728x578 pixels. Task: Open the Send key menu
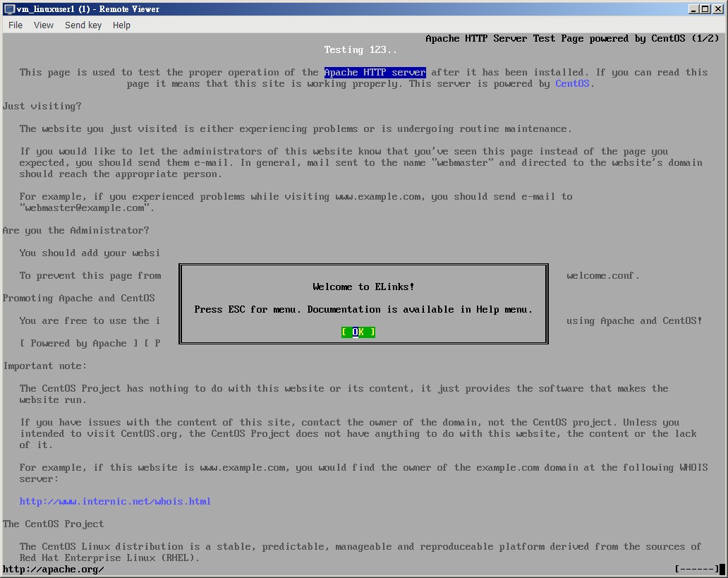pos(83,25)
